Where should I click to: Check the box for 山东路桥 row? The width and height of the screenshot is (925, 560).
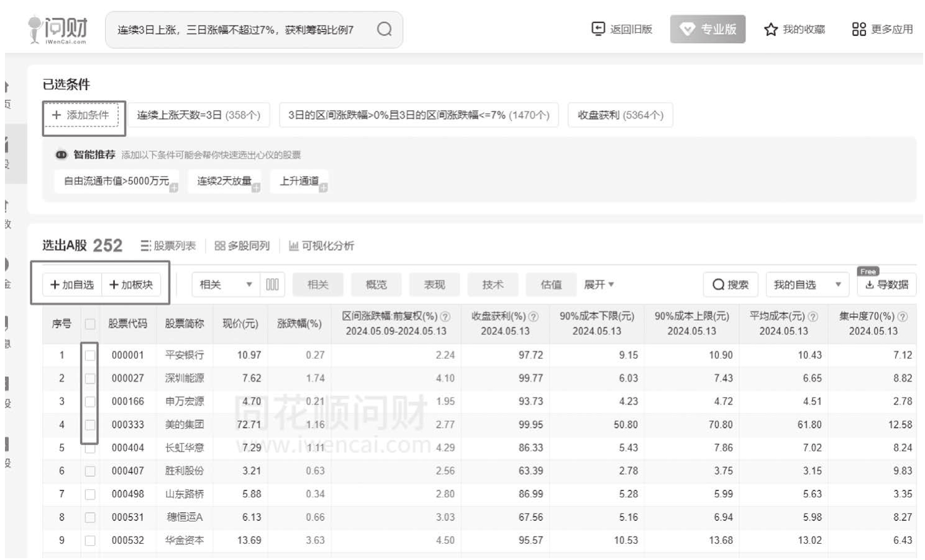(90, 494)
